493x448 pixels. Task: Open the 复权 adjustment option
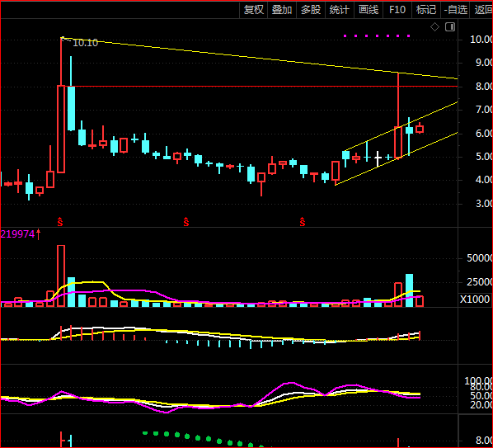[254, 10]
